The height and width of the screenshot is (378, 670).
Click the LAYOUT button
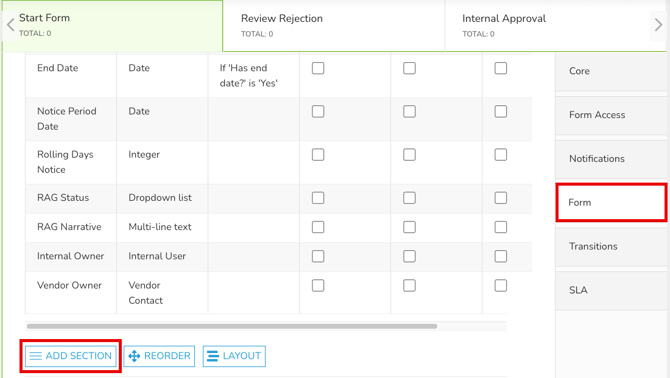coord(234,356)
